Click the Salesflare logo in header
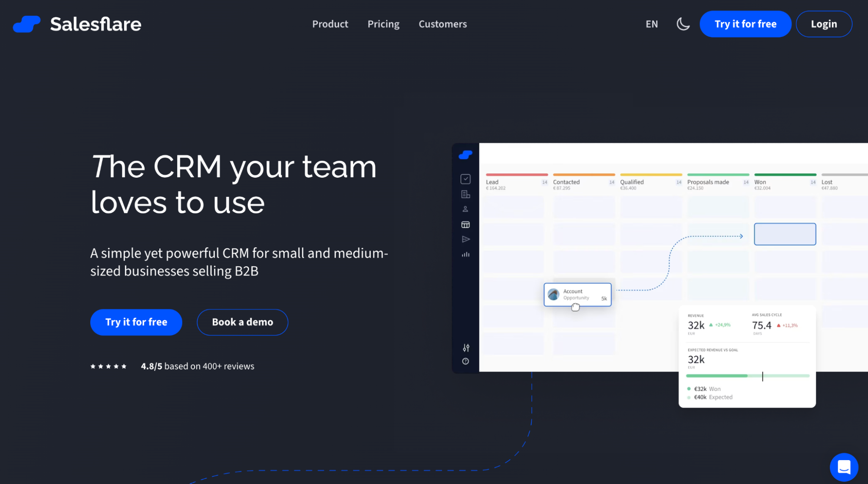The image size is (868, 484). [x=77, y=24]
